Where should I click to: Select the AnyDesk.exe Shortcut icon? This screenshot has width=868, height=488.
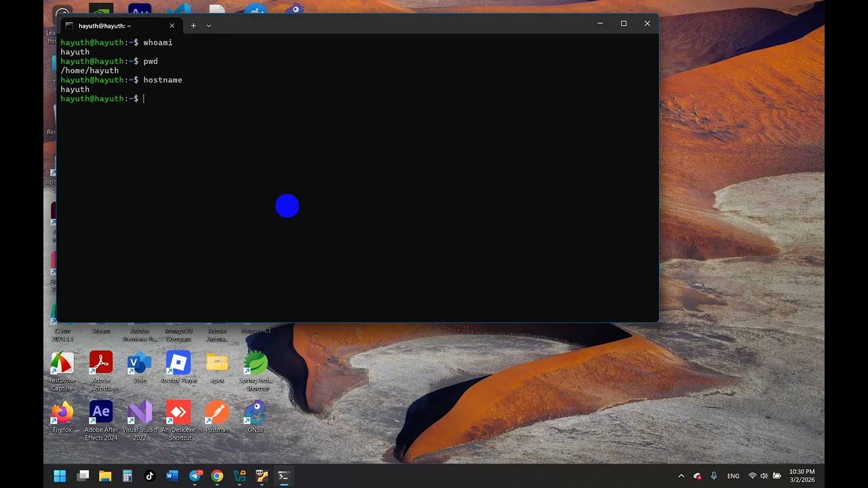tap(178, 421)
